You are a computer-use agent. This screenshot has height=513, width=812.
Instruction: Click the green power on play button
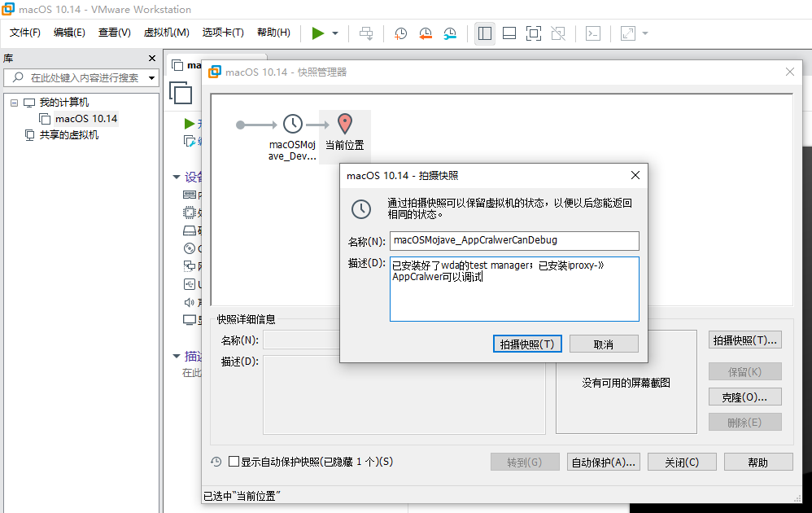click(x=318, y=33)
